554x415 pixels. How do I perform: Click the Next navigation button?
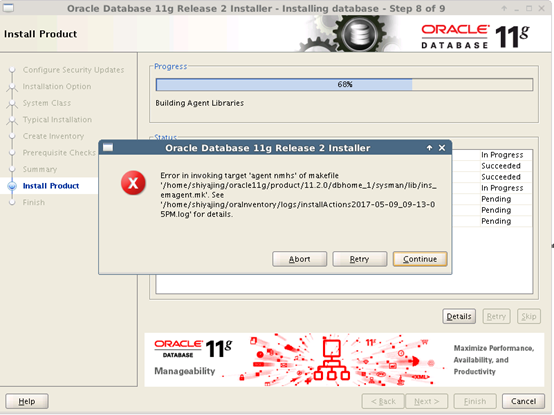pyautogui.click(x=426, y=401)
